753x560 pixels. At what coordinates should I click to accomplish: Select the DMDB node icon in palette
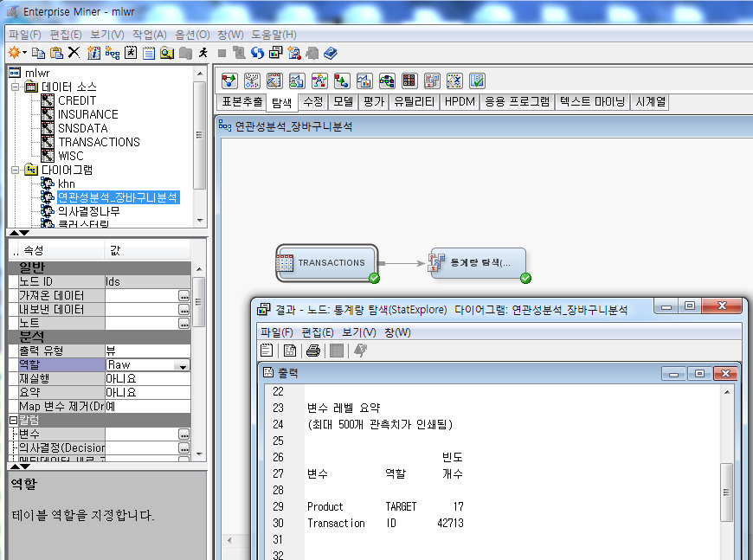pos(274,80)
